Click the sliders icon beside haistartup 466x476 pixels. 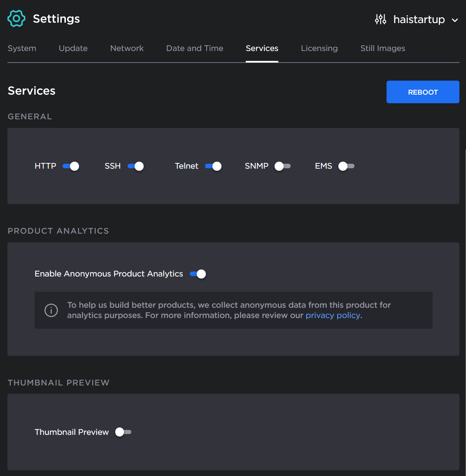[380, 19]
